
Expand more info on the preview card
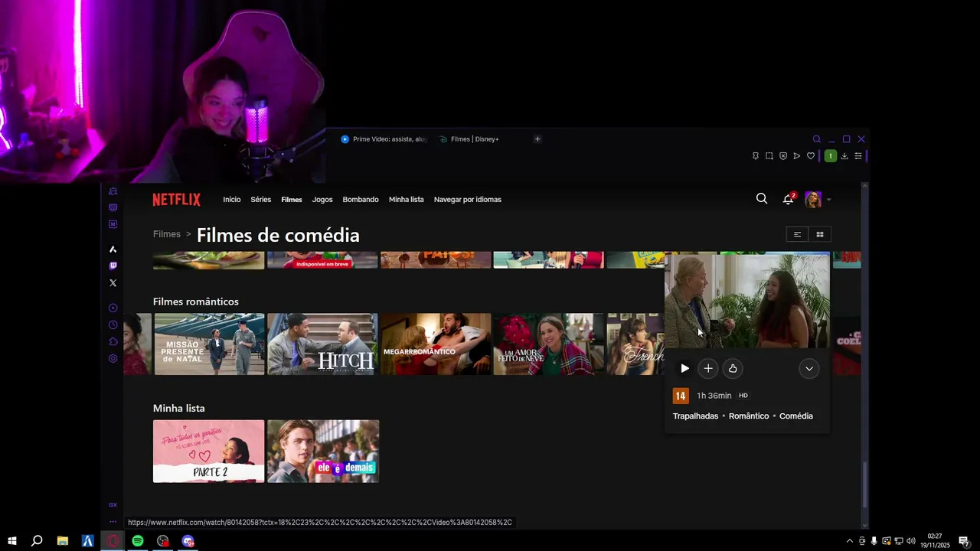click(809, 369)
